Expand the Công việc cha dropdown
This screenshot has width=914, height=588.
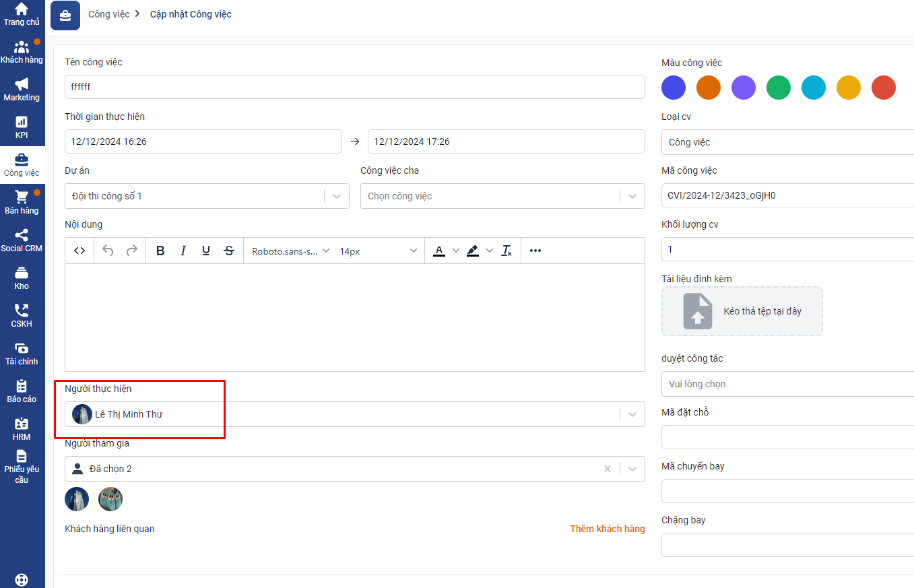(x=632, y=196)
